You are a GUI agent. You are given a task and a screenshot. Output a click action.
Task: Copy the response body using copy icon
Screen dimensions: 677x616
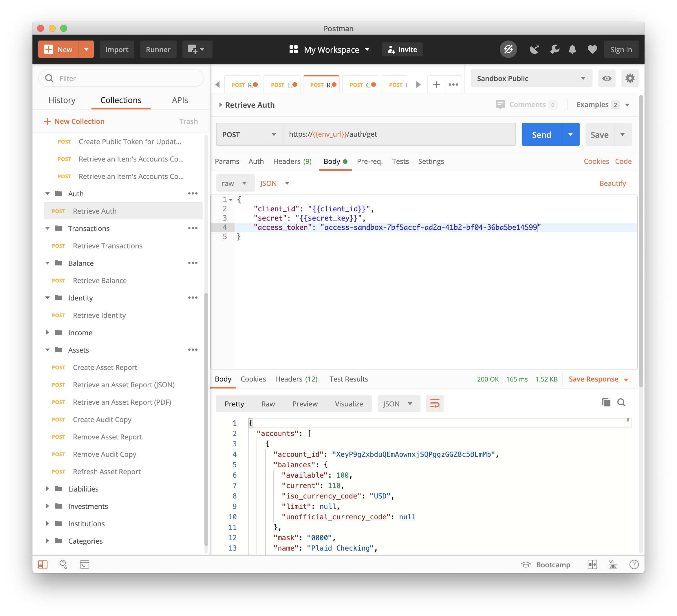pos(606,402)
